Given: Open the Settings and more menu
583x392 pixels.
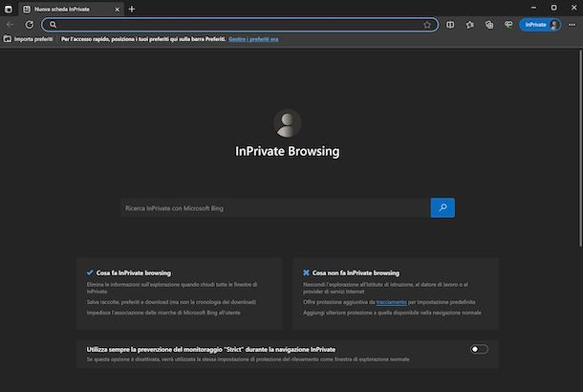Looking at the screenshot, I should coord(572,25).
